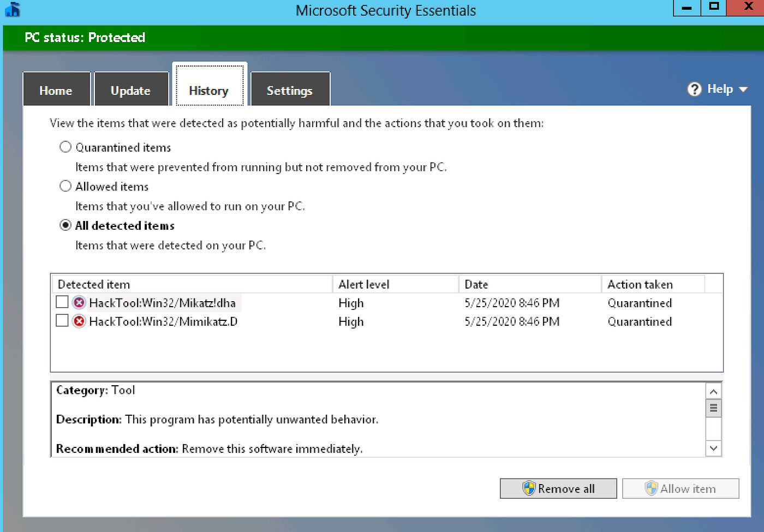Switch to the Update tab
The width and height of the screenshot is (764, 532).
point(131,89)
